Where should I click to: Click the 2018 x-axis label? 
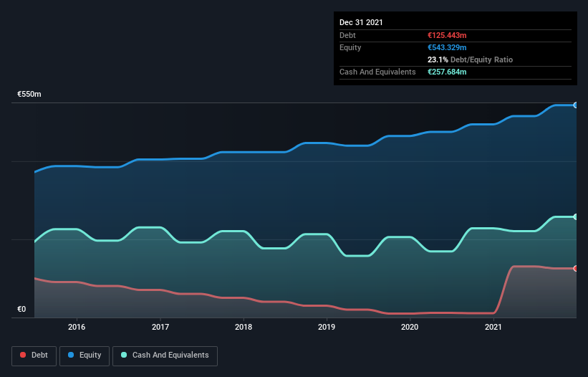[x=244, y=327]
